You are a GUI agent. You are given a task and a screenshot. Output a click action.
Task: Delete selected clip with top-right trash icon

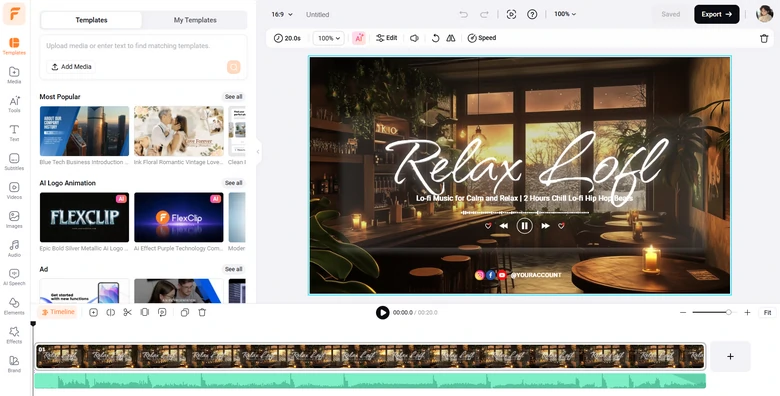764,38
